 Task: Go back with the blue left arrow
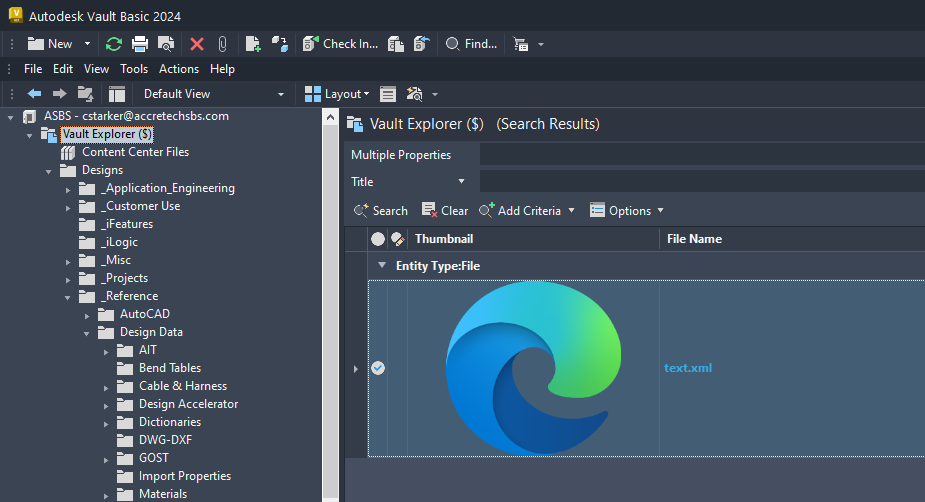(35, 94)
